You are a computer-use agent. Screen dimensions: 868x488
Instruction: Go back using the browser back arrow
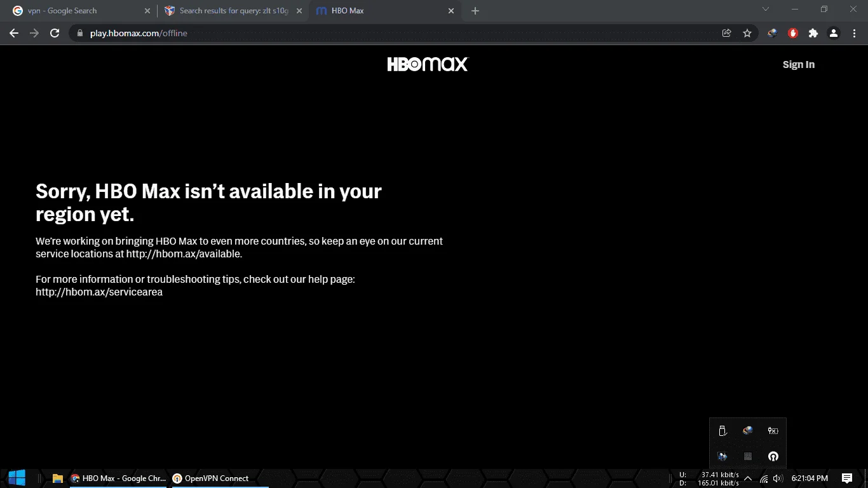14,33
